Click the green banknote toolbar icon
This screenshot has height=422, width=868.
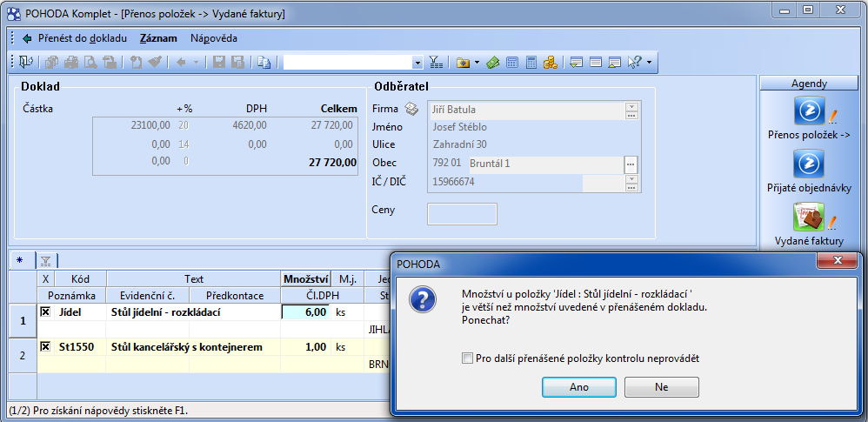click(492, 63)
